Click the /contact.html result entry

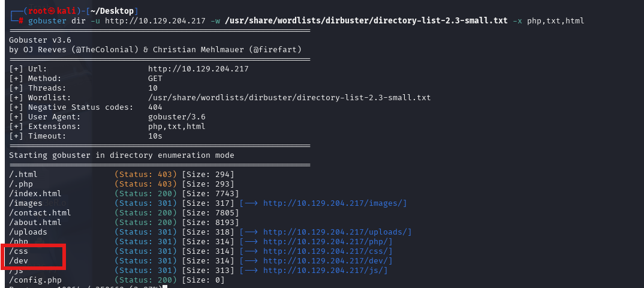[40, 213]
